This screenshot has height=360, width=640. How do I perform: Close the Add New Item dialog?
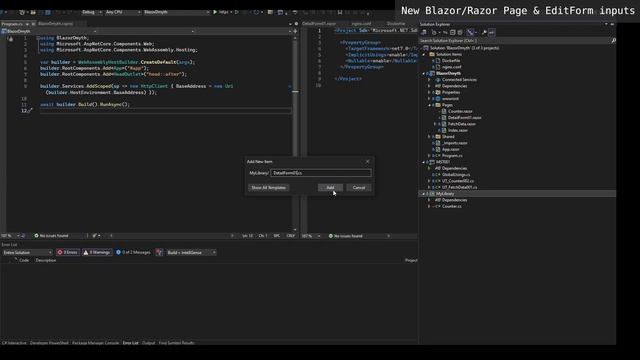pos(367,162)
